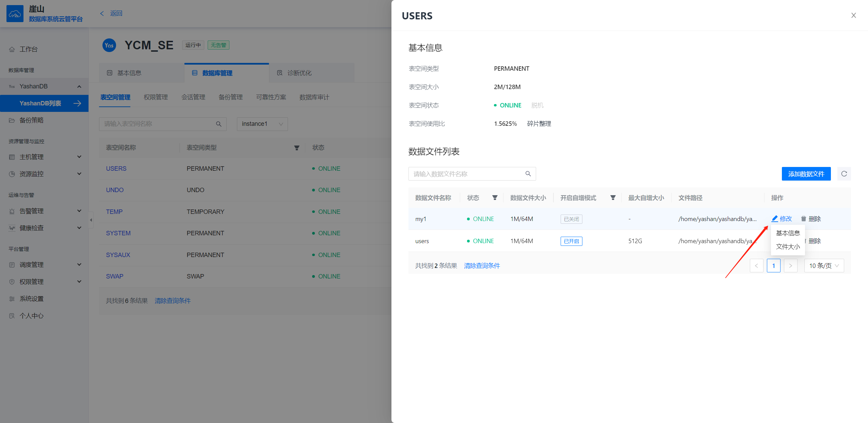The image size is (868, 423).
Task: Click the 已开启 auto-extend tag for users
Action: (571, 241)
